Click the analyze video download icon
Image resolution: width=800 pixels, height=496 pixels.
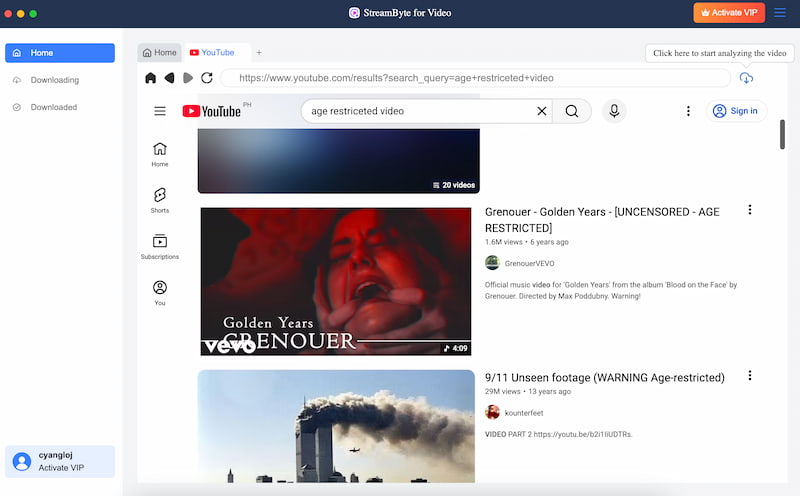(746, 78)
